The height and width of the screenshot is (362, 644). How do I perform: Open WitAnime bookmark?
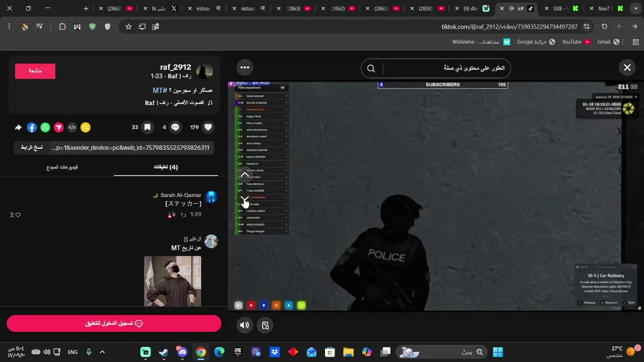point(481,42)
